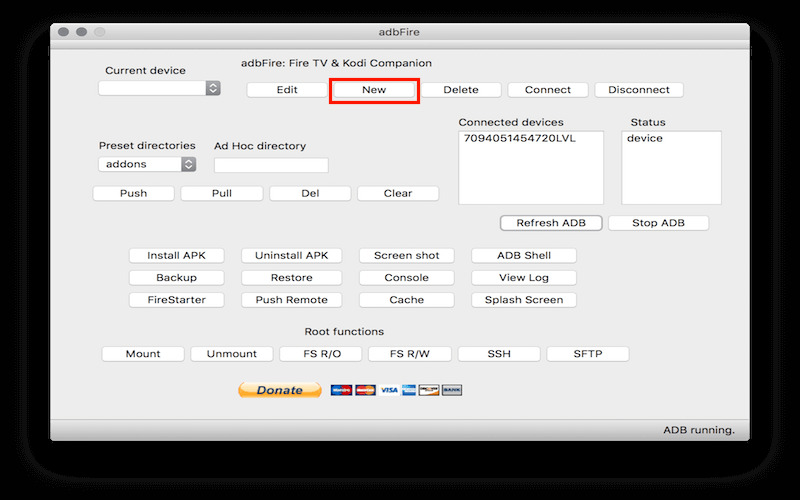
Task: Open the ADB Shell
Action: pos(524,255)
